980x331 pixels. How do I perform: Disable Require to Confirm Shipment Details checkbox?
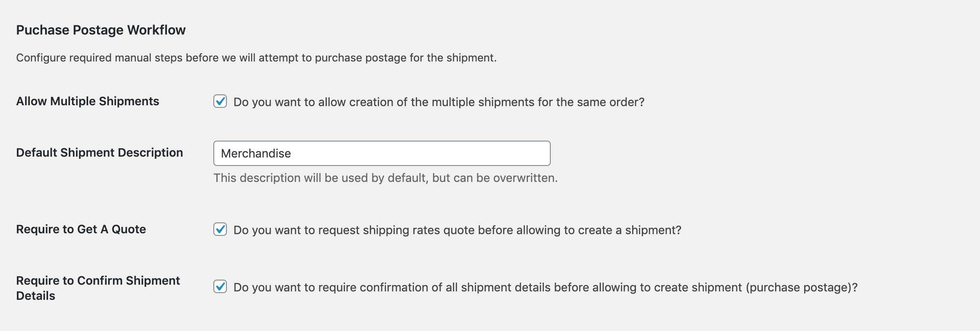pyautogui.click(x=220, y=287)
